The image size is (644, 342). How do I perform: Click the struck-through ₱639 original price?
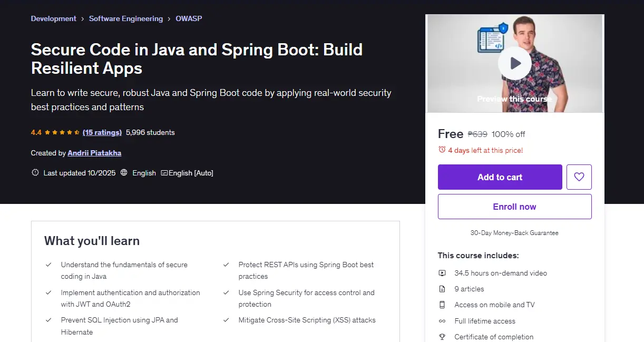tap(477, 134)
